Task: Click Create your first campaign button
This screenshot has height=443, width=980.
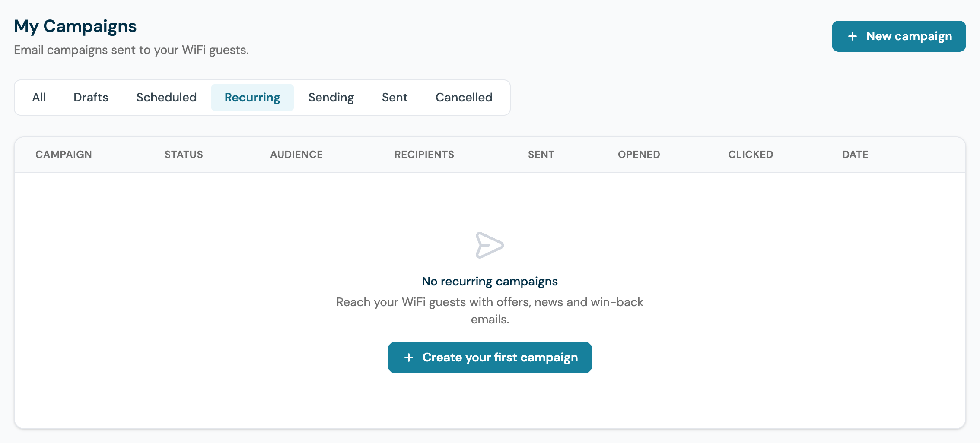Action: pyautogui.click(x=490, y=358)
